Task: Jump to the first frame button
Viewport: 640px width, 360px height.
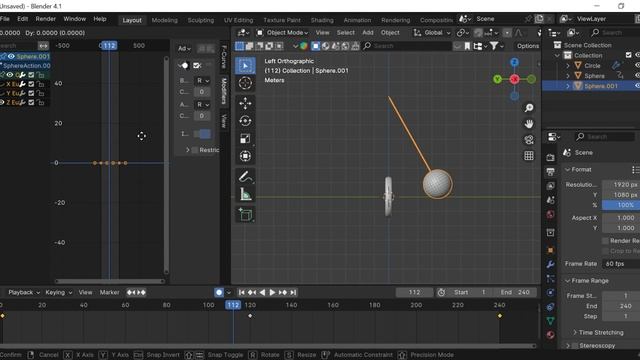Action: point(242,292)
